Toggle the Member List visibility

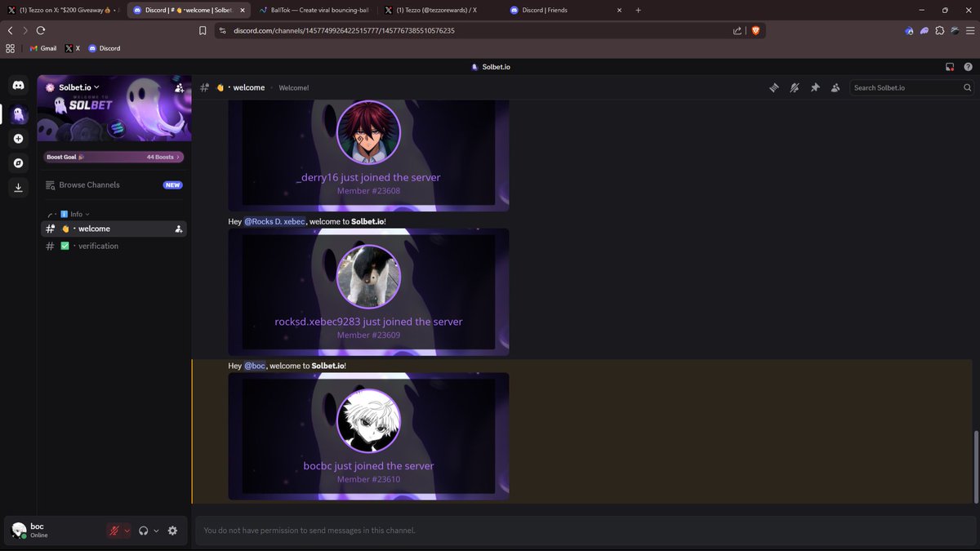[x=835, y=87]
